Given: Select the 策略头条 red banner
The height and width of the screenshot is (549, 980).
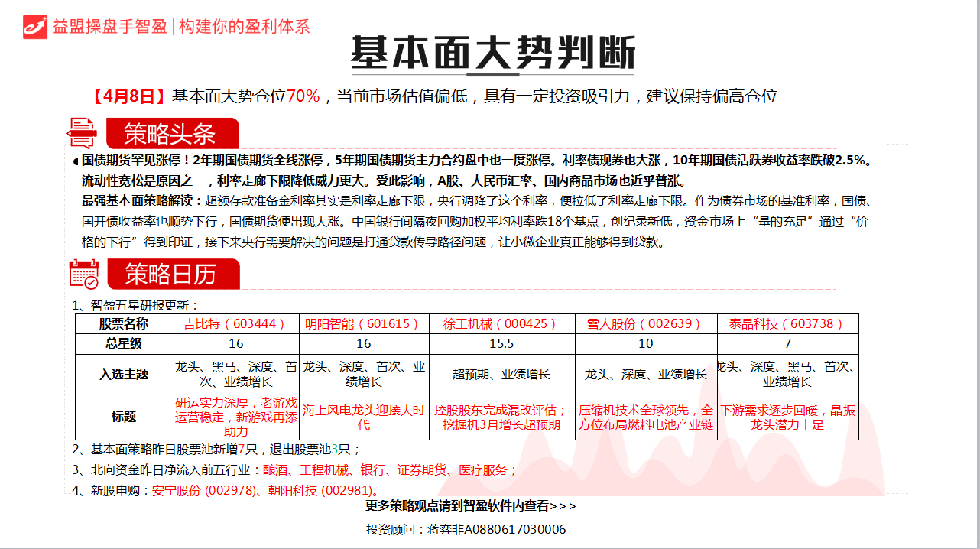Looking at the screenshot, I should (x=171, y=134).
